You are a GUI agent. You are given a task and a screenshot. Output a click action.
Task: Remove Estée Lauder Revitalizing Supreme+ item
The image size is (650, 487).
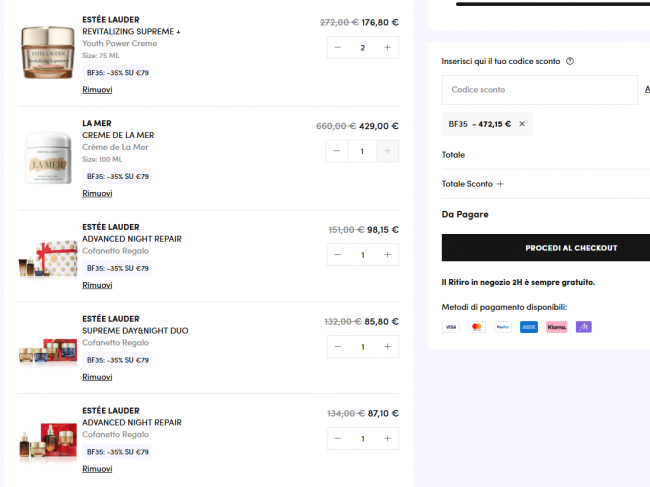(97, 90)
